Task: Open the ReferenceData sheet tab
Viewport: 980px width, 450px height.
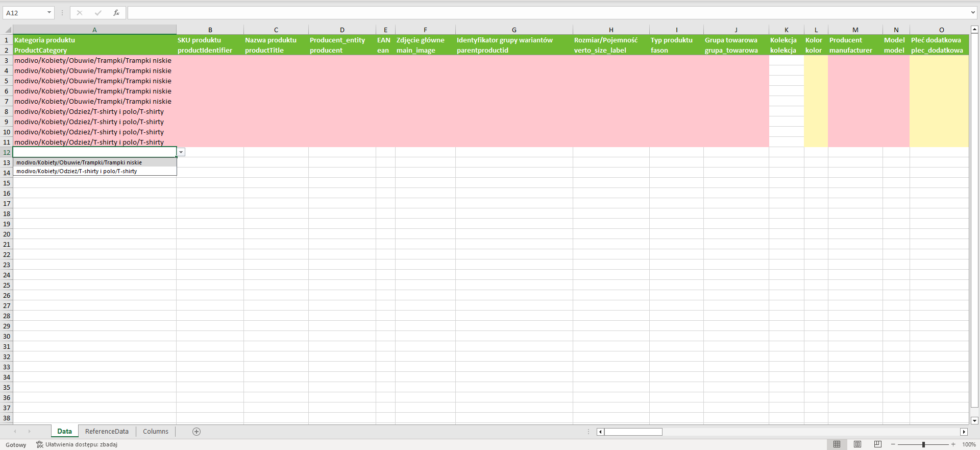Action: tap(107, 432)
